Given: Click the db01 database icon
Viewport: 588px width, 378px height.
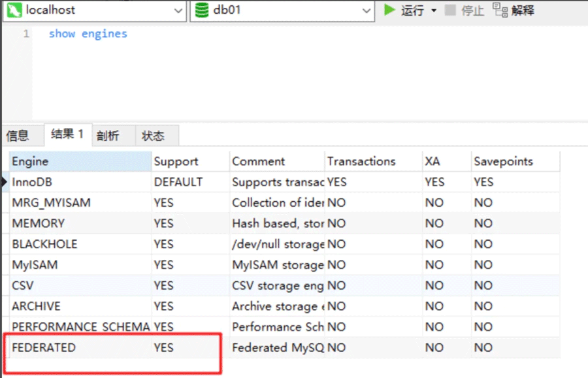Looking at the screenshot, I should coord(201,10).
